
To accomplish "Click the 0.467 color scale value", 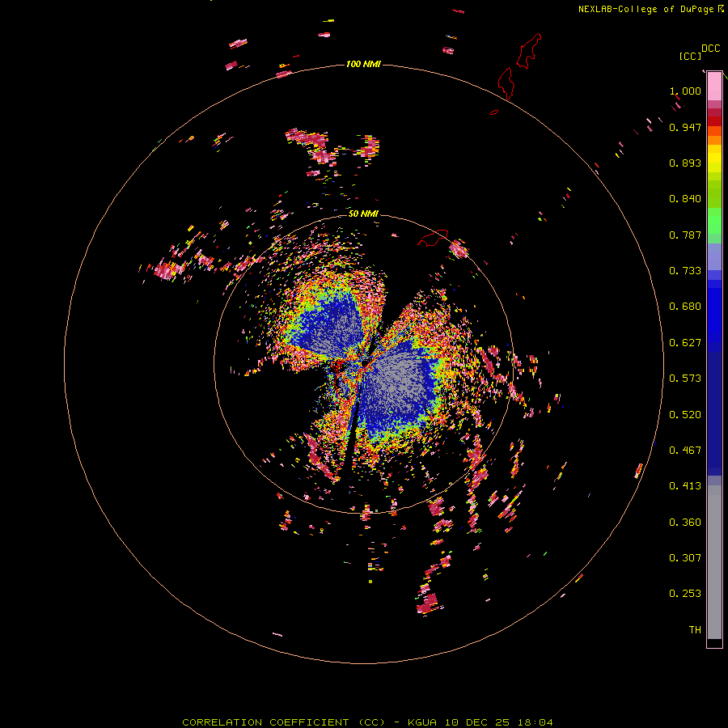I will coord(685,451).
